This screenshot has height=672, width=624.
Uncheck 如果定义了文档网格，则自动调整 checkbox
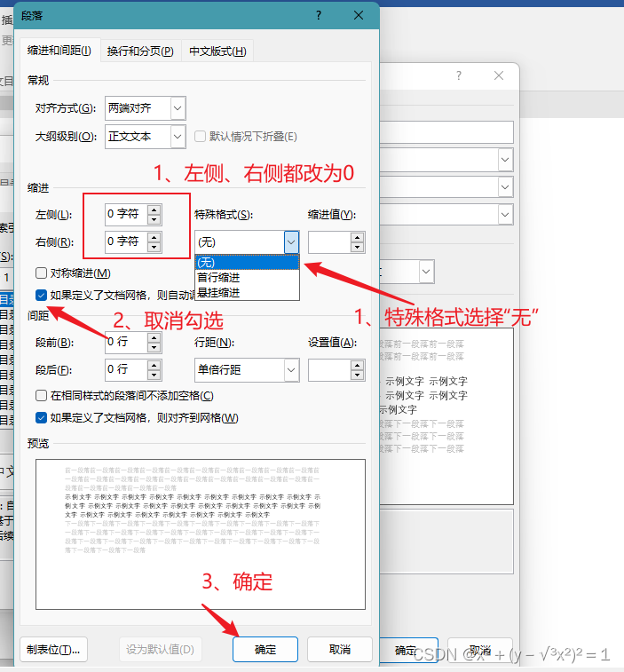(x=41, y=296)
